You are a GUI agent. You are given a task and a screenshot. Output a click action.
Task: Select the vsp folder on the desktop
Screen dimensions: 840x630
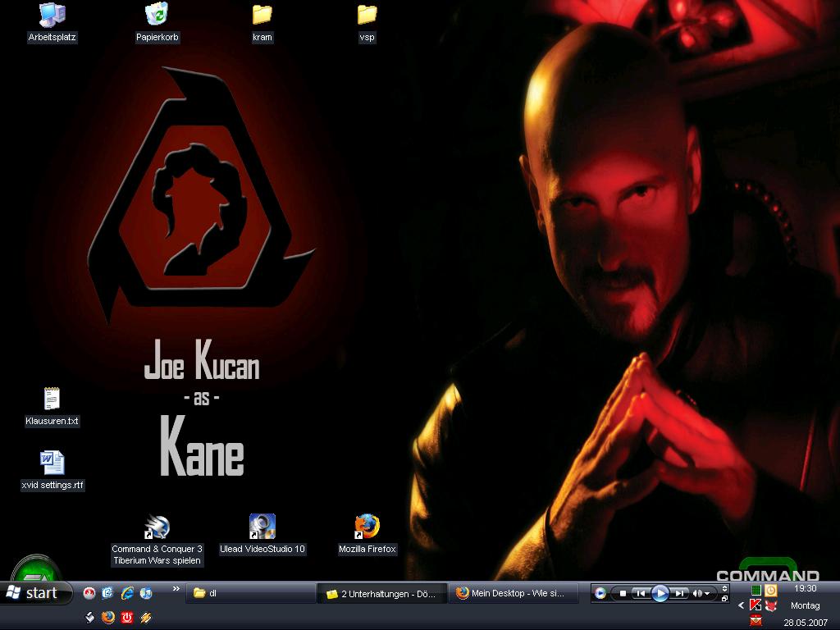367,15
